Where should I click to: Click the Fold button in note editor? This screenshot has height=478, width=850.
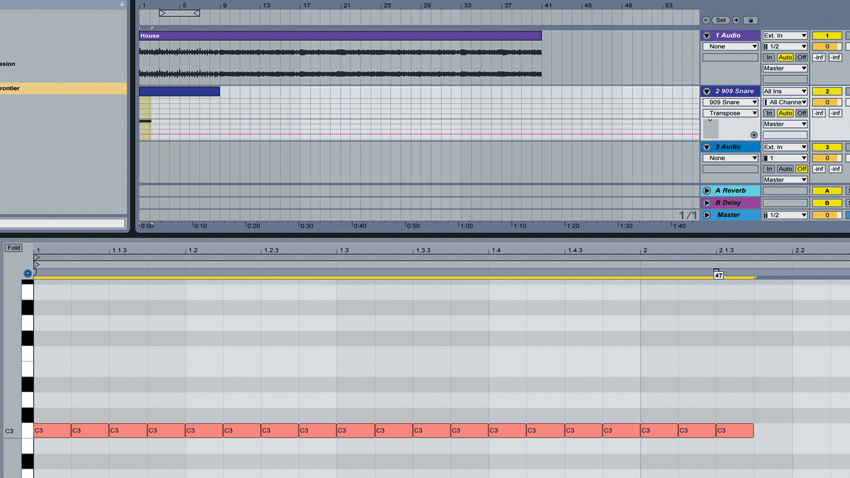tap(14, 248)
